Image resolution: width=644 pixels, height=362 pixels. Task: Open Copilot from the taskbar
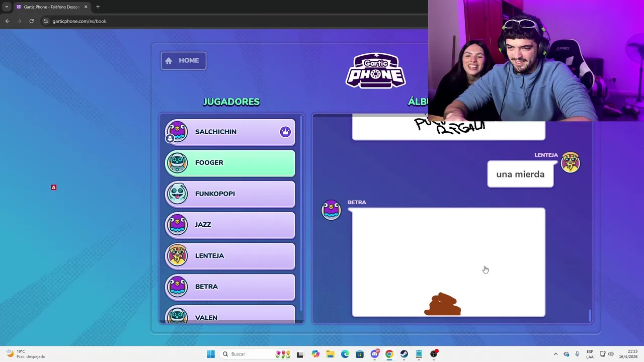(315, 354)
